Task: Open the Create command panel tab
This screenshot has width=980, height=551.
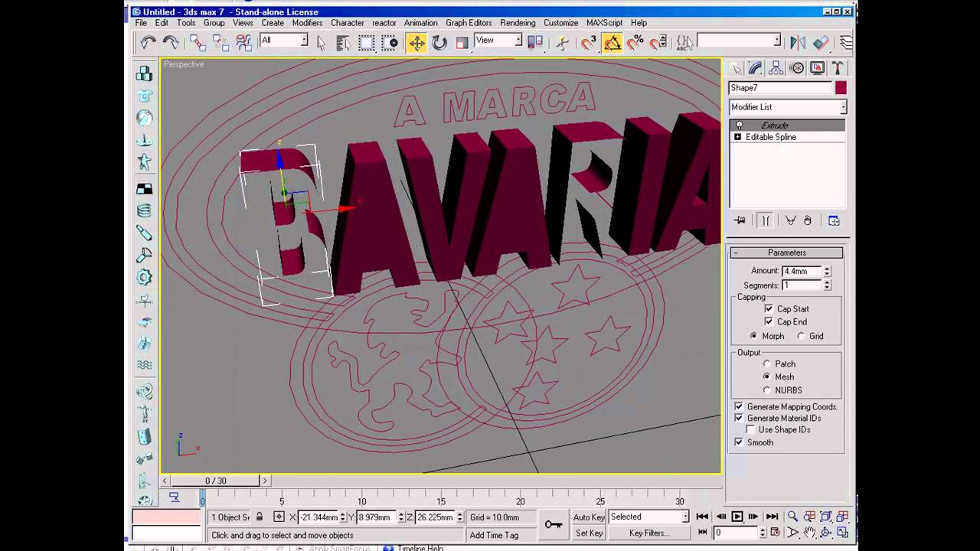Action: (x=735, y=68)
